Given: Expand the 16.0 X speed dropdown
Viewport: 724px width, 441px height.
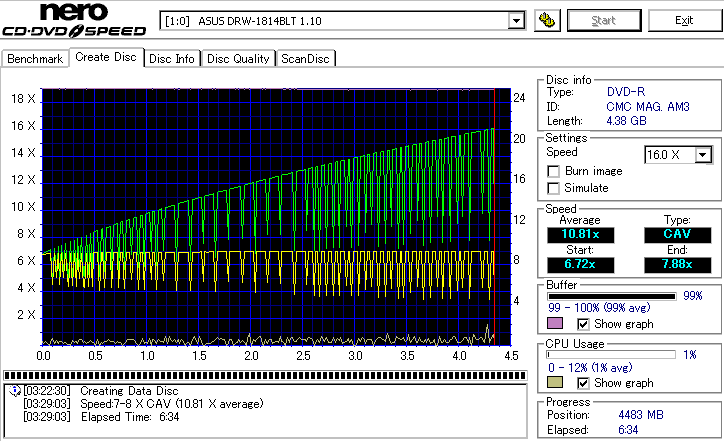Looking at the screenshot, I should click(703, 154).
